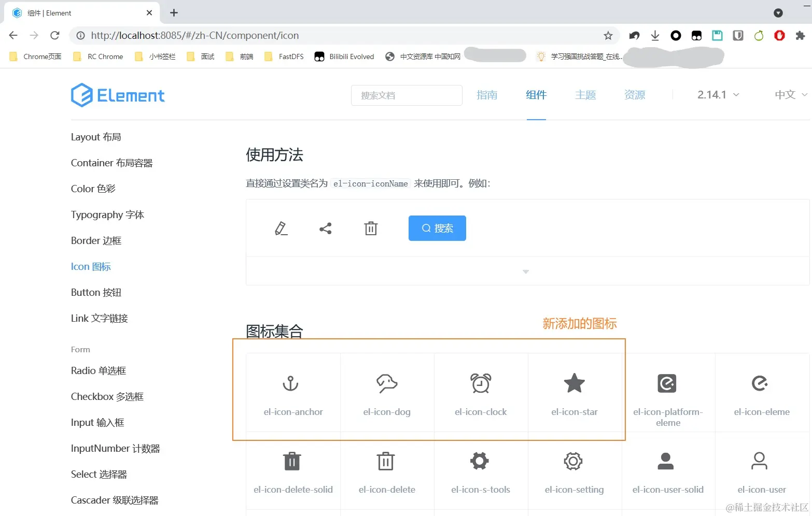
Task: Click the share icon in the demo area
Action: (326, 228)
